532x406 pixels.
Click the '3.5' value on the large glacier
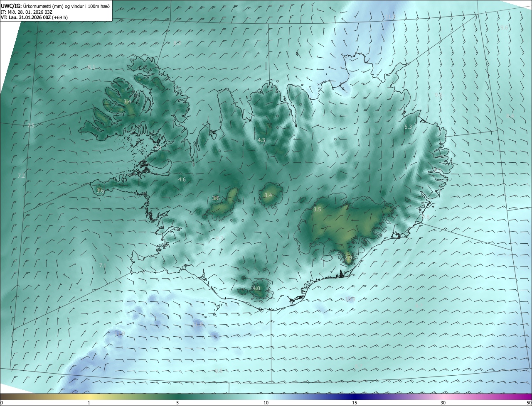[317, 210]
